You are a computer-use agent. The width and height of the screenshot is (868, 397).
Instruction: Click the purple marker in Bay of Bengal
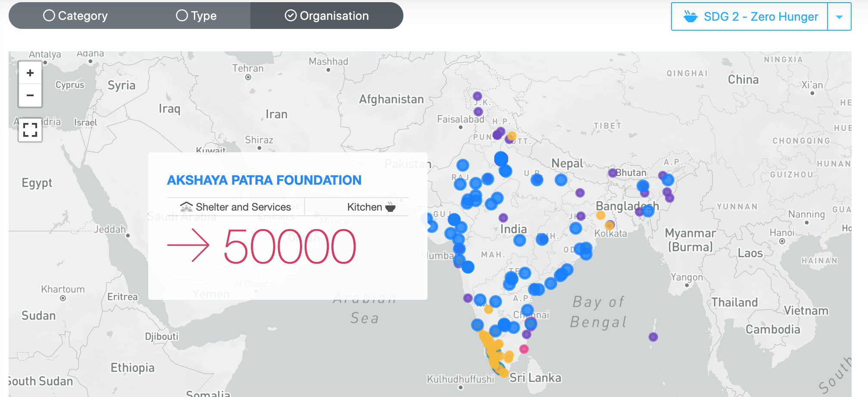click(653, 337)
